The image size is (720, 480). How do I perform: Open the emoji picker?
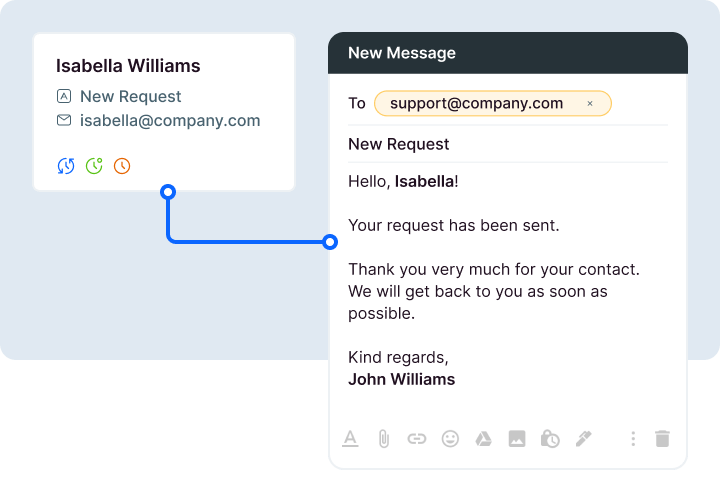pyautogui.click(x=450, y=438)
